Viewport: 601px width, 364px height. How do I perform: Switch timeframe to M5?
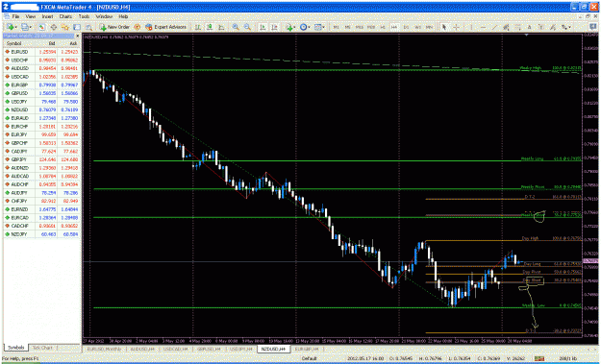click(x=347, y=27)
